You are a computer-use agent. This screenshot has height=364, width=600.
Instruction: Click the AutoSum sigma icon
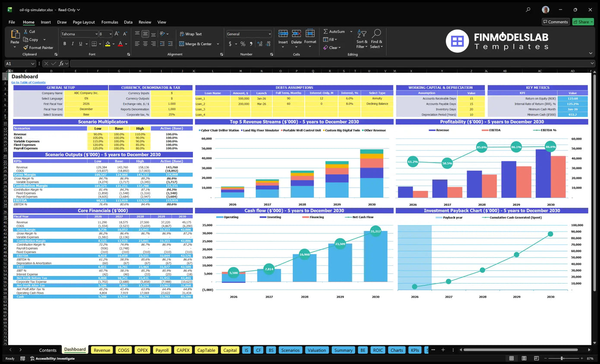[325, 31]
